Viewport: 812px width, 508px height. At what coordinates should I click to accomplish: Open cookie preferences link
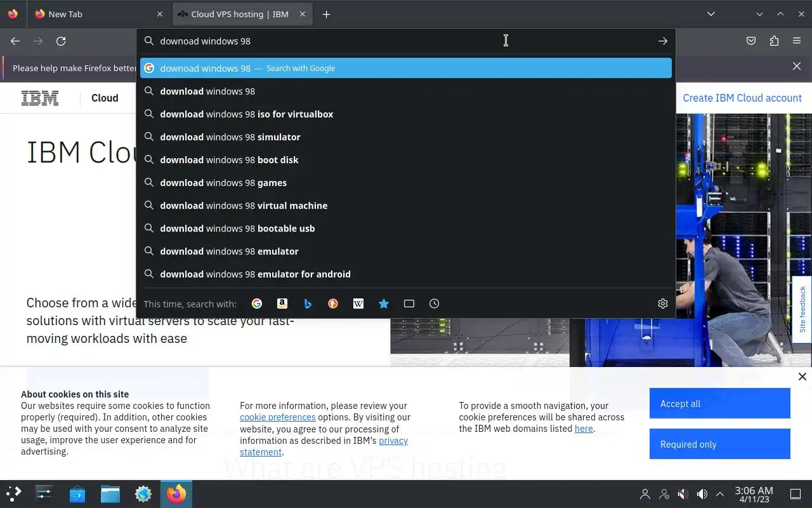pyautogui.click(x=277, y=417)
